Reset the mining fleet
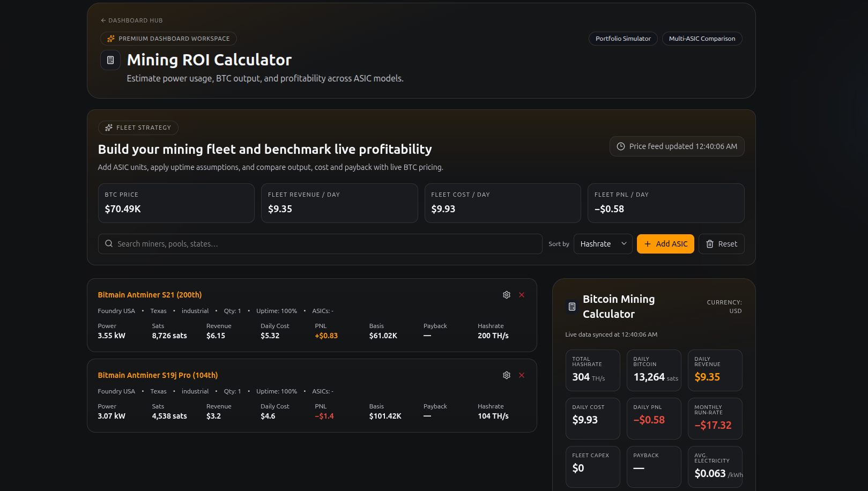 pos(721,243)
